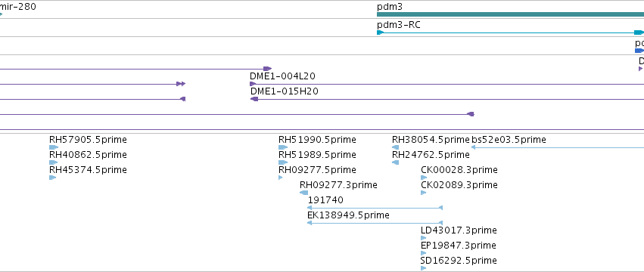Select the RH57905.5prime EST label
This screenshot has height=272, width=644.
88,140
